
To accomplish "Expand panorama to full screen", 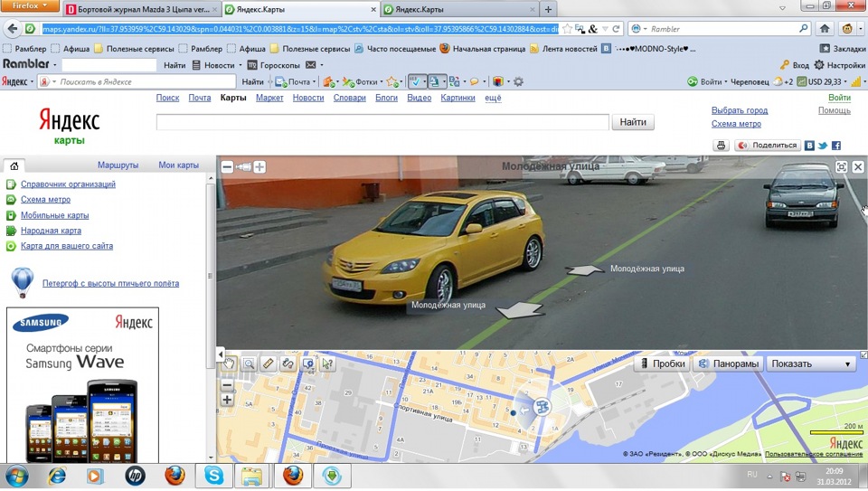I will point(841,167).
